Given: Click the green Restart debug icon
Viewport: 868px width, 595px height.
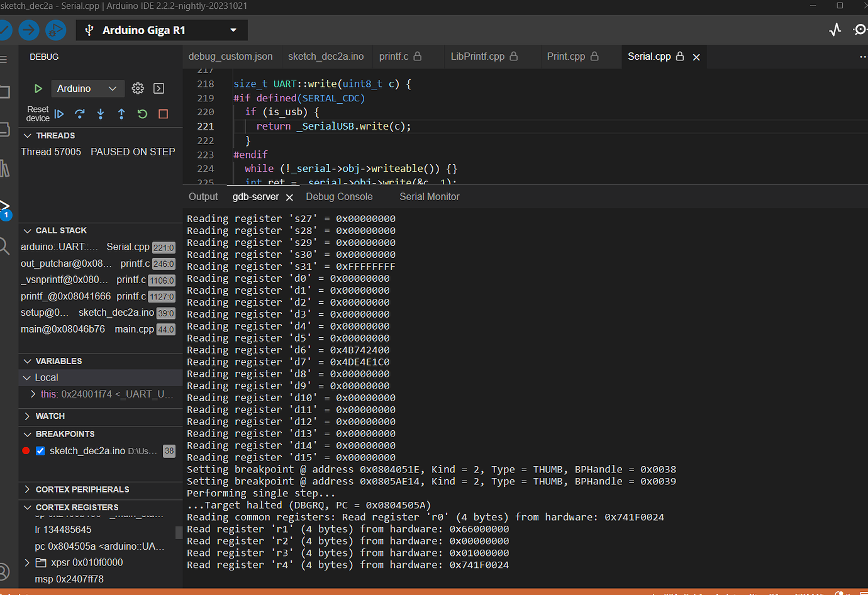Looking at the screenshot, I should [142, 114].
